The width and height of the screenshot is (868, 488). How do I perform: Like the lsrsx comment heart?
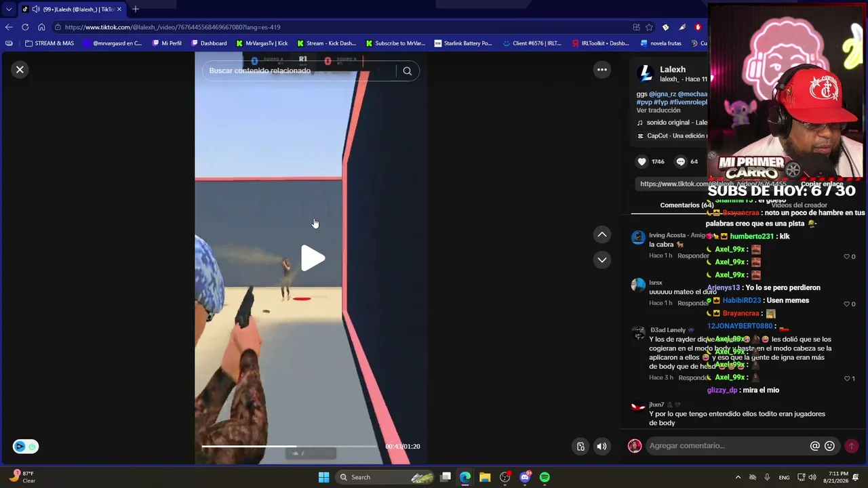click(x=847, y=304)
